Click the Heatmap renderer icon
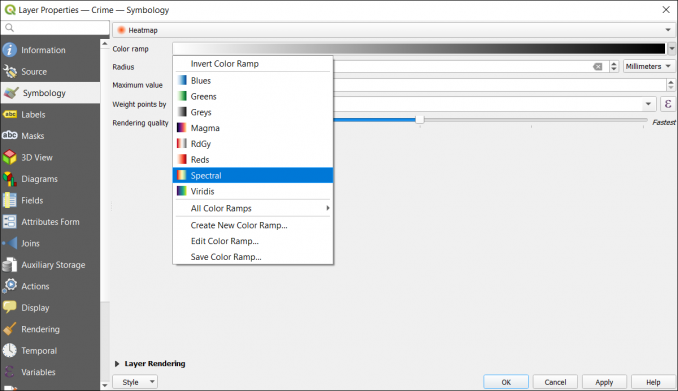The width and height of the screenshot is (678, 391). [122, 30]
